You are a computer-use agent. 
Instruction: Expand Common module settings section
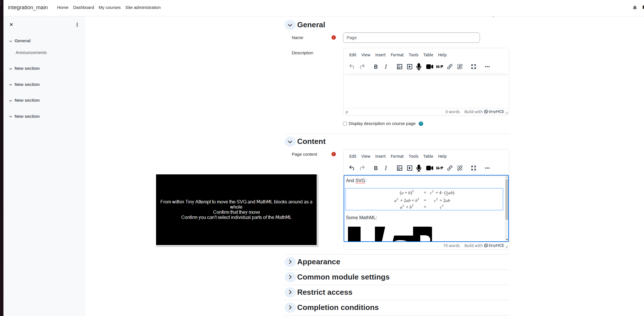[290, 277]
